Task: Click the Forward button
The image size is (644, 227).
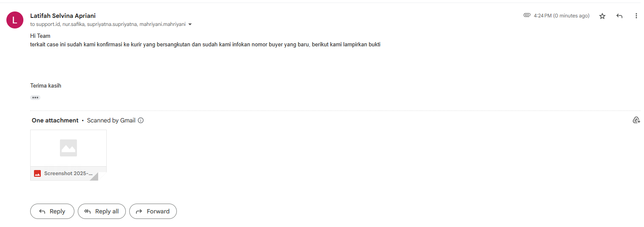Action: coord(153,211)
